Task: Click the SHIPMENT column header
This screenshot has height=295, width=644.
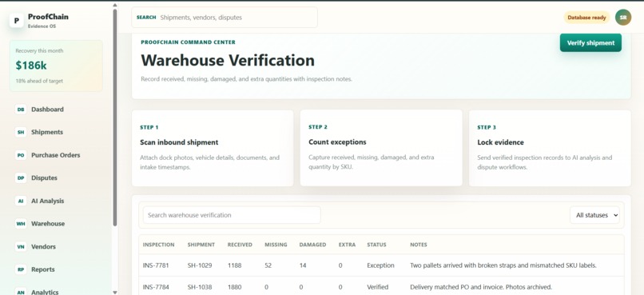Action: click(201, 245)
